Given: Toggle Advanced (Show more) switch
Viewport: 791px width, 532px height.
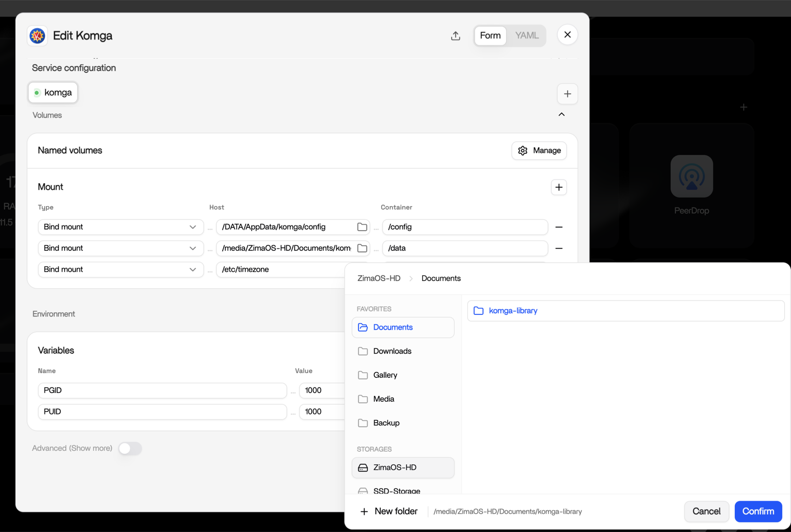Looking at the screenshot, I should coord(130,448).
